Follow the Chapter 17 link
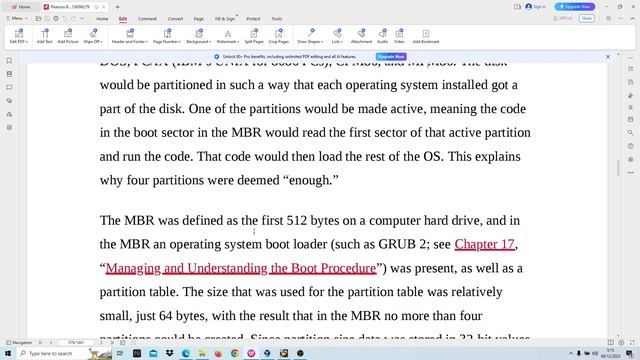Viewport: 640px width, 360px height. point(484,244)
